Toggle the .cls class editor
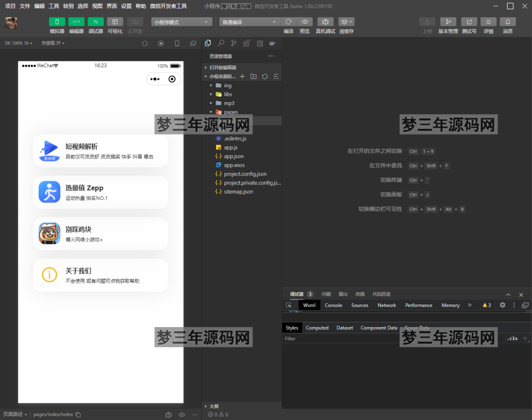Image resolution: width=532 pixels, height=420 pixels. [x=512, y=338]
